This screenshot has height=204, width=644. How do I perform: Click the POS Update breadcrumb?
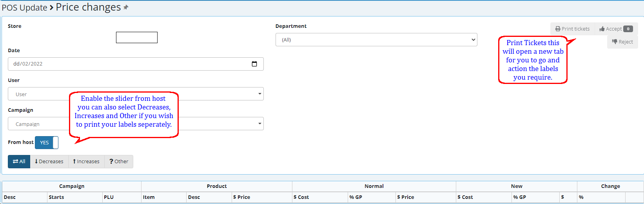[x=24, y=8]
